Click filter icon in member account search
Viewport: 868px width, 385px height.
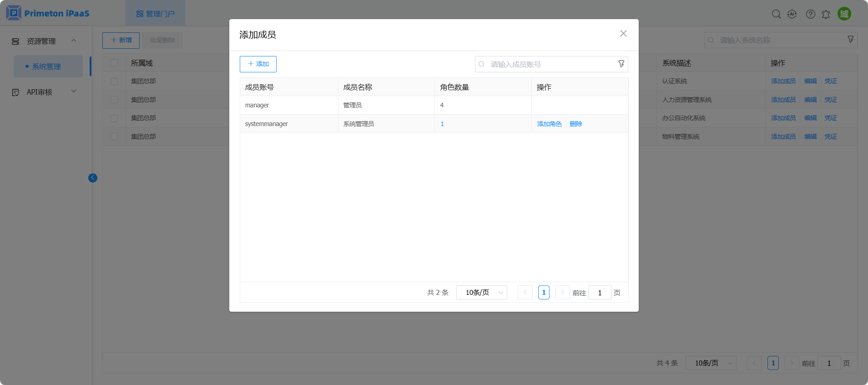[x=621, y=64]
